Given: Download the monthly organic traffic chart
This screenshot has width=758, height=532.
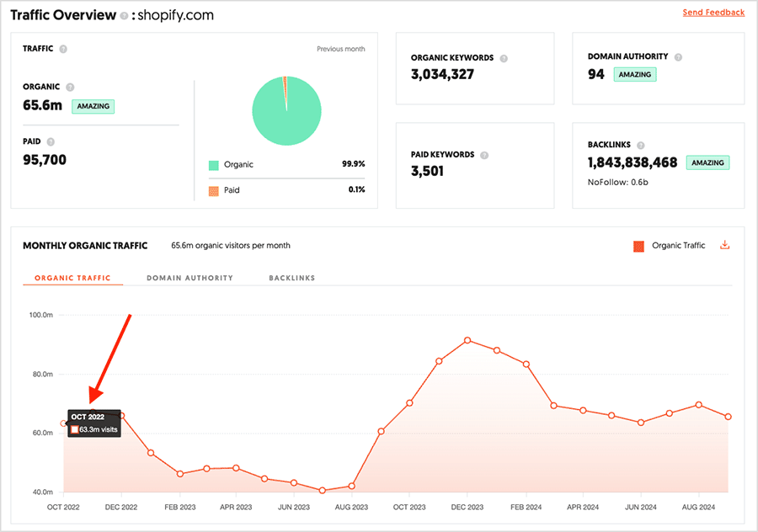Looking at the screenshot, I should [x=724, y=245].
